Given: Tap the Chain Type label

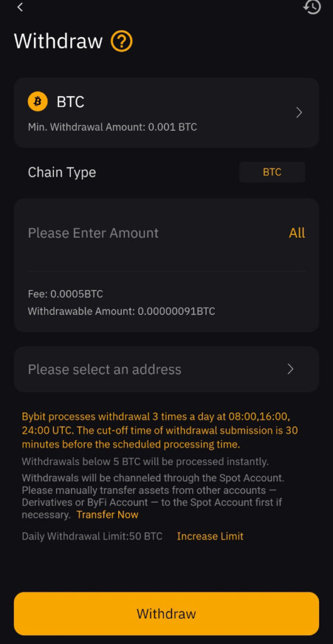Looking at the screenshot, I should pos(62,172).
